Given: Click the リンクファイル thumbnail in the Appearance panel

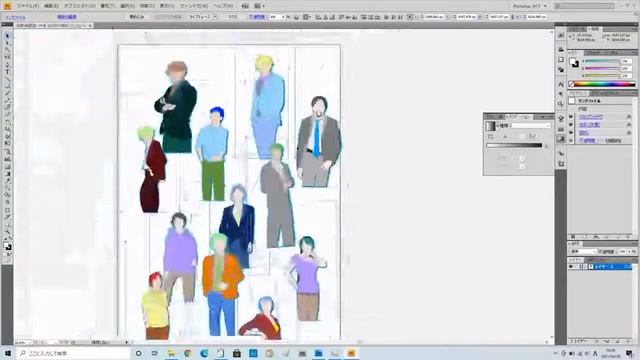Looking at the screenshot, I should 572,101.
